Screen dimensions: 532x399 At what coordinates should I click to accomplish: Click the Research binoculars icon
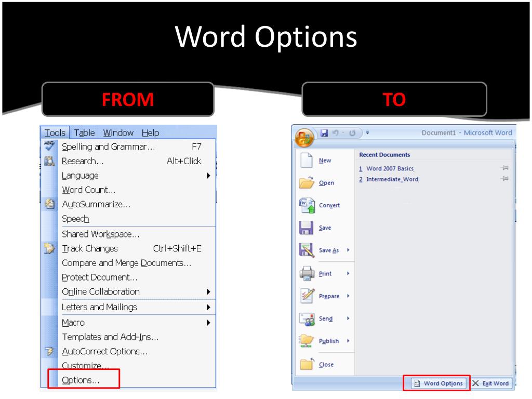(x=49, y=161)
